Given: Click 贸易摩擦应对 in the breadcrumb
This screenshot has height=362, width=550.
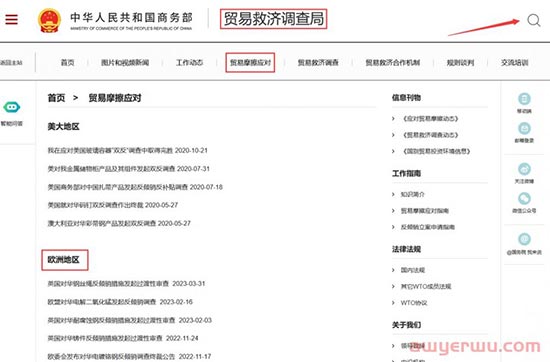Looking at the screenshot, I should coord(115,98).
